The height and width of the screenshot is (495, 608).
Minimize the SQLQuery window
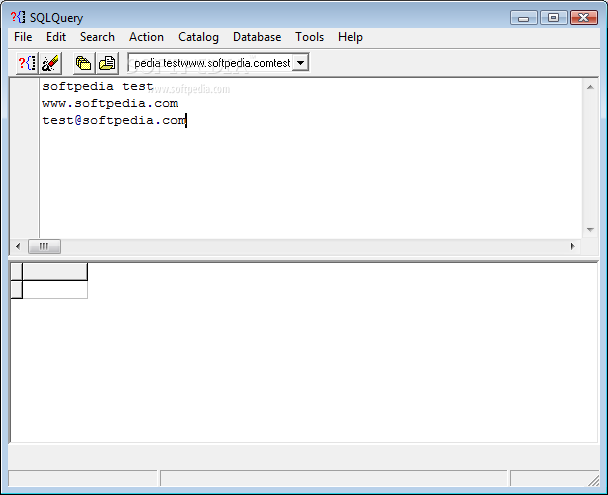[523, 18]
